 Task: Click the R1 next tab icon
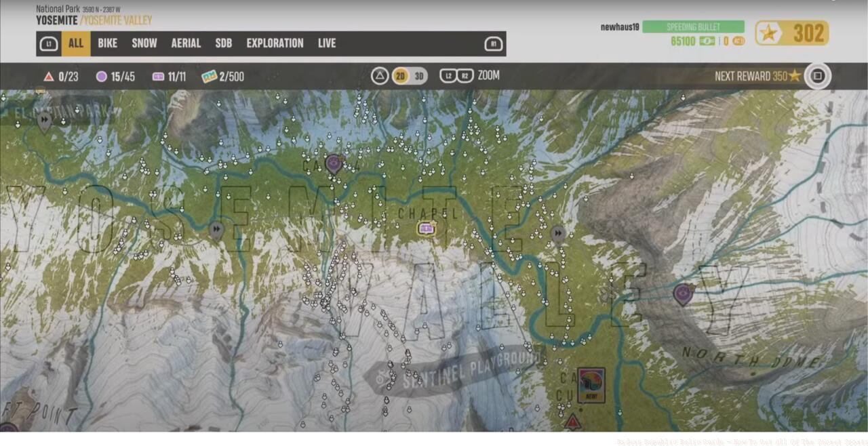(x=494, y=44)
